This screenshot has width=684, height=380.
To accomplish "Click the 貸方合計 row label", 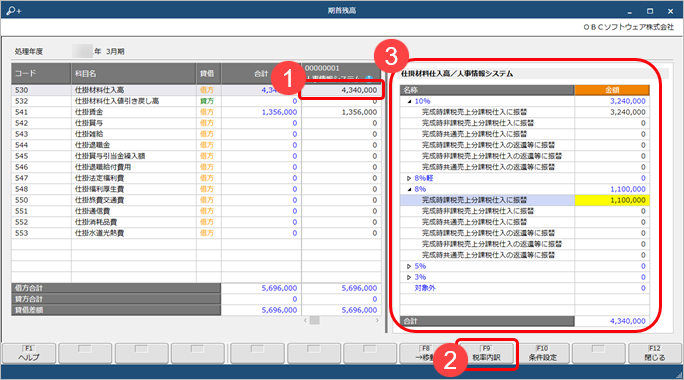I will (x=116, y=299).
